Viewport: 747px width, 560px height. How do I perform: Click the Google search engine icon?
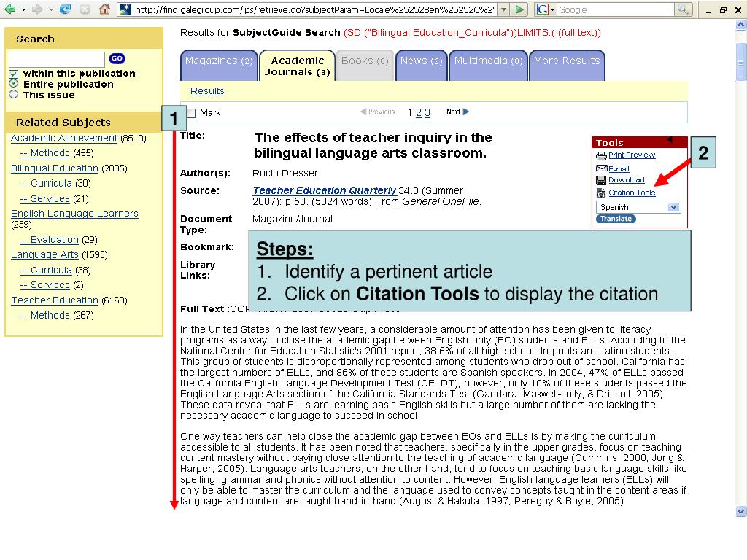(x=542, y=9)
